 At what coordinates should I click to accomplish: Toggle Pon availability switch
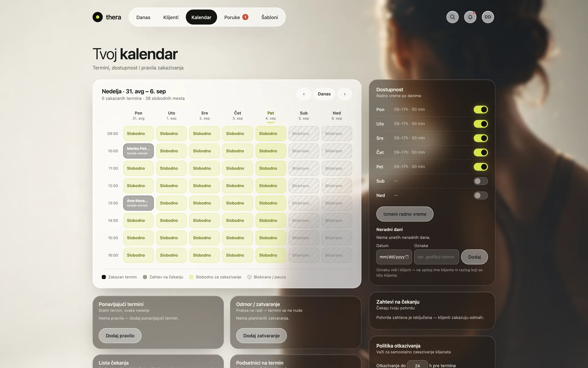coord(481,109)
